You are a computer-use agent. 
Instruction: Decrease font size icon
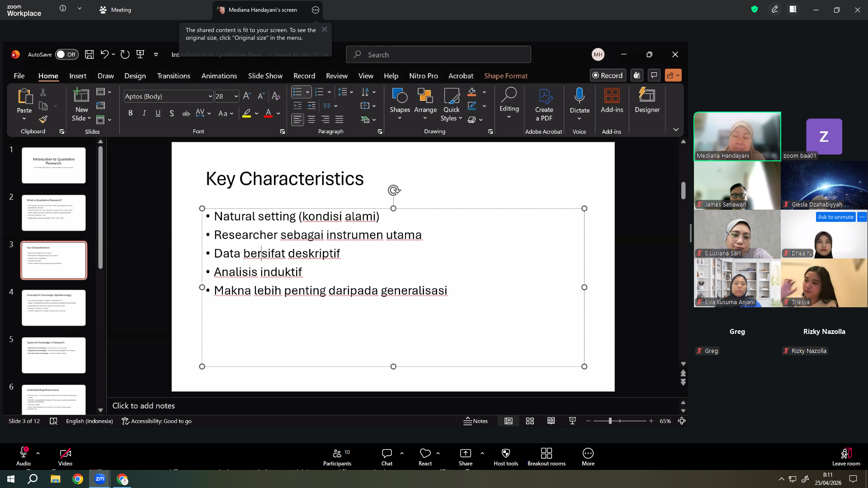pos(261,96)
